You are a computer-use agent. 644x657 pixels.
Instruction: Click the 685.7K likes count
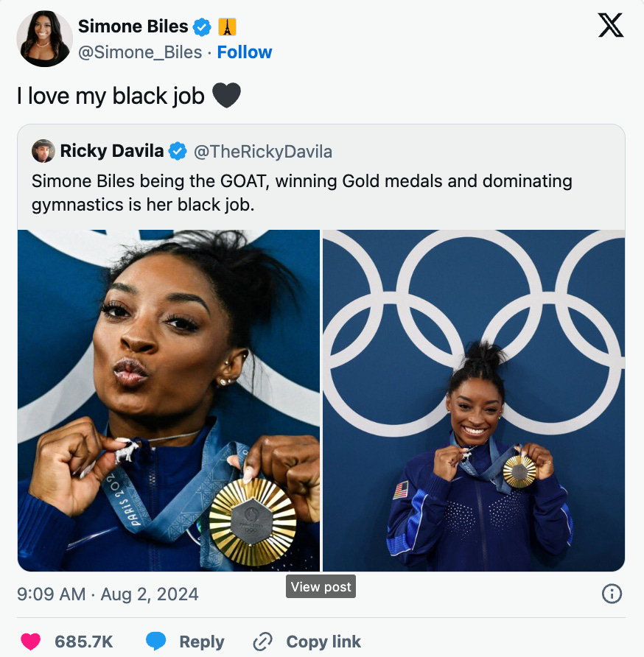click(84, 642)
